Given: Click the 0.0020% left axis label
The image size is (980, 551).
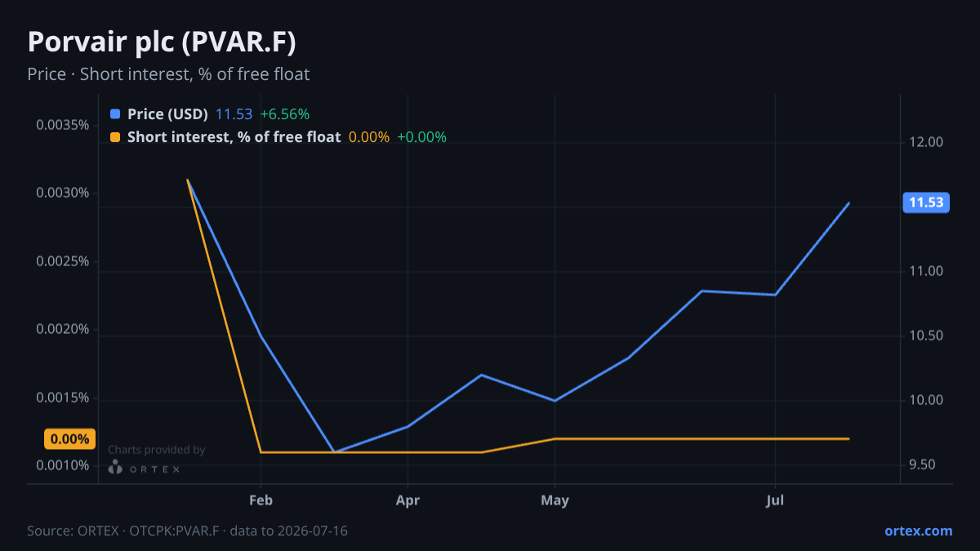Looking at the screenshot, I should [63, 329].
